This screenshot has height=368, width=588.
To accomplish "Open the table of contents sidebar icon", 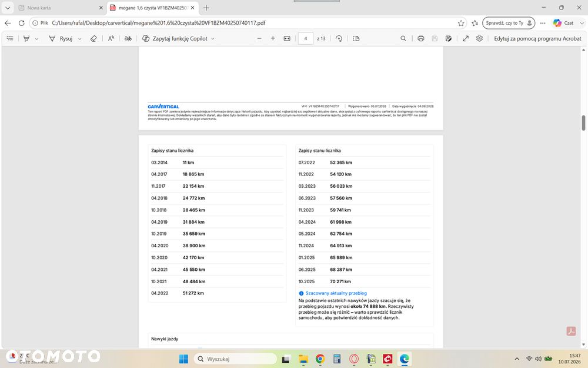I will pyautogui.click(x=10, y=38).
